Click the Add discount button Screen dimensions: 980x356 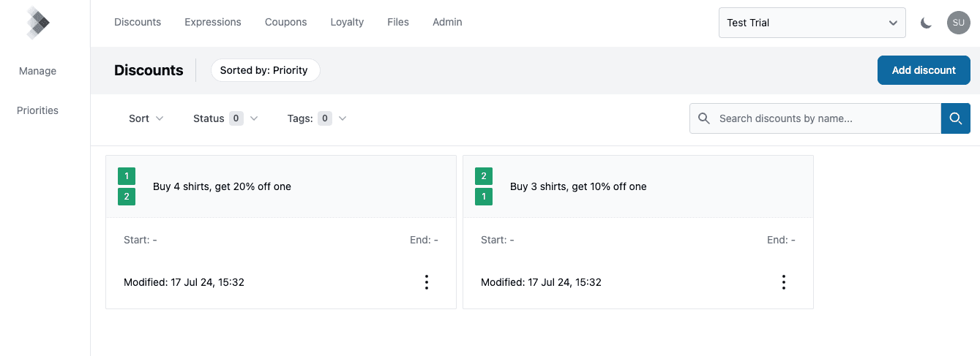click(924, 70)
